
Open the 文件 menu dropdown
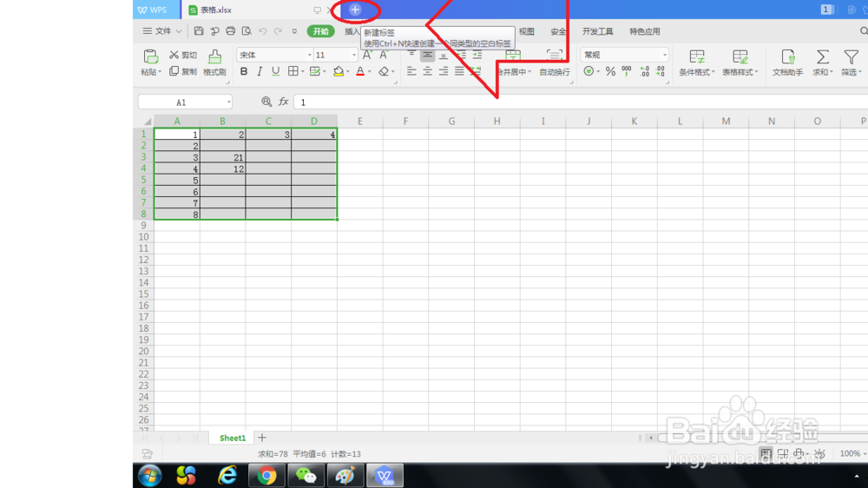(x=162, y=31)
